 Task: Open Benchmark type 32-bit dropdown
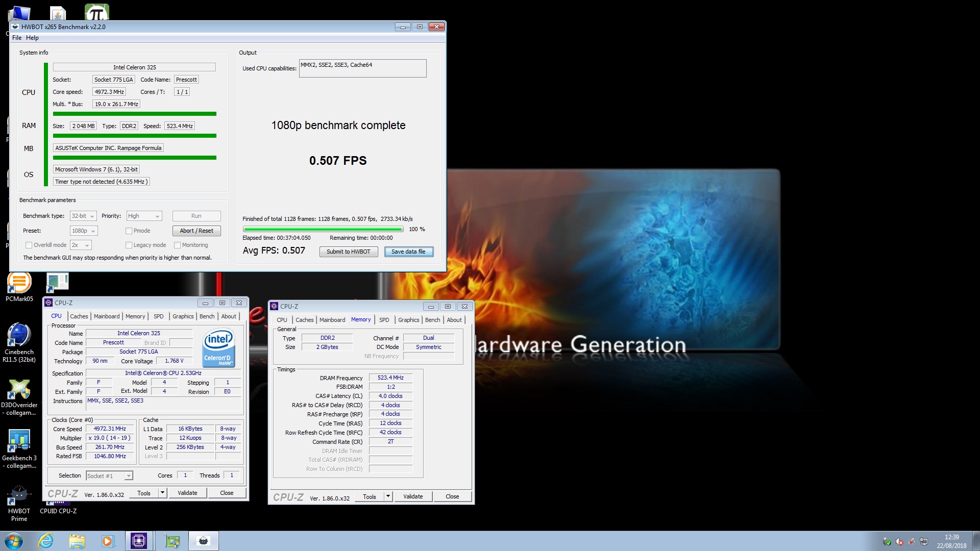click(83, 216)
